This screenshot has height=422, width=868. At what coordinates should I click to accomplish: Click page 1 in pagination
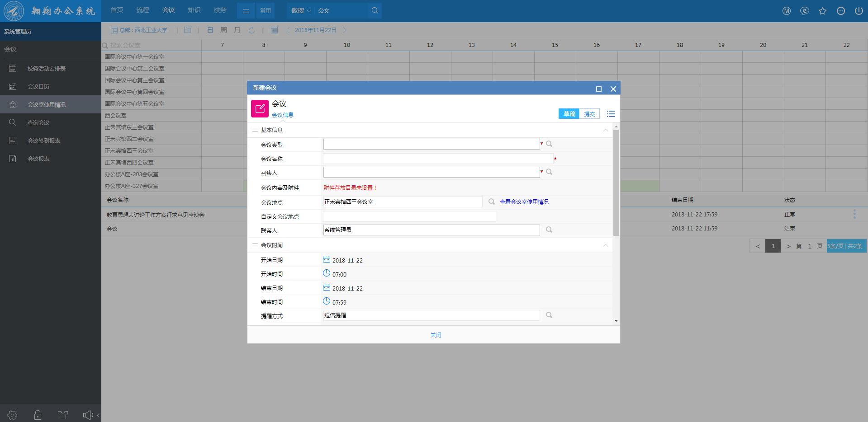click(x=773, y=246)
